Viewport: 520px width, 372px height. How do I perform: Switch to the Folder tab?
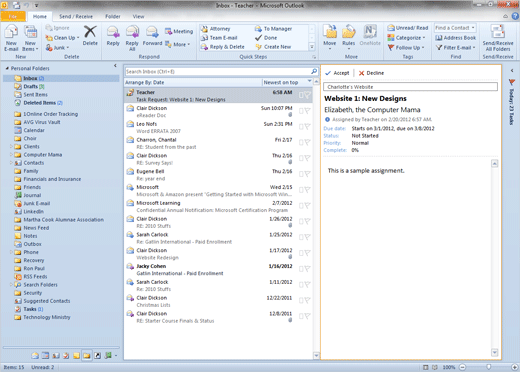[113, 16]
